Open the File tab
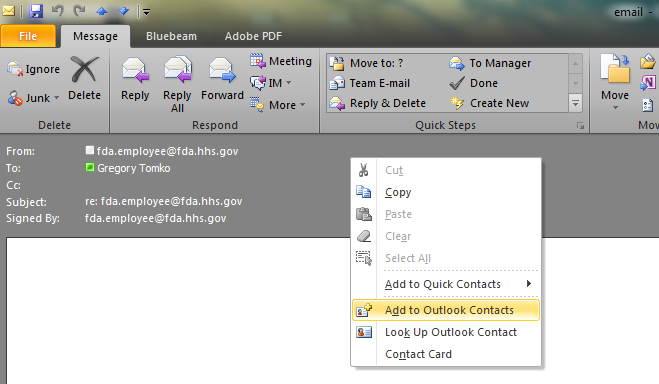Screen dimensions: 659x384 (28, 36)
